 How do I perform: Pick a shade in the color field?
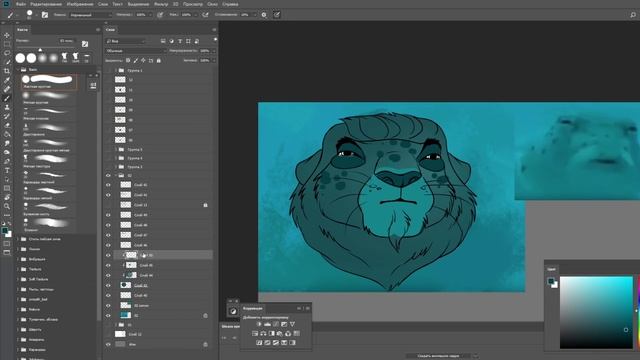596,312
